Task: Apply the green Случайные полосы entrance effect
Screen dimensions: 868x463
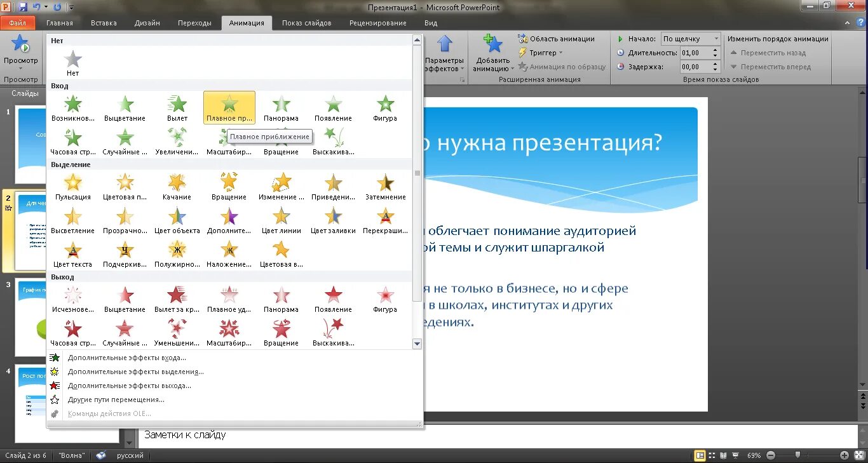Action: coord(125,142)
